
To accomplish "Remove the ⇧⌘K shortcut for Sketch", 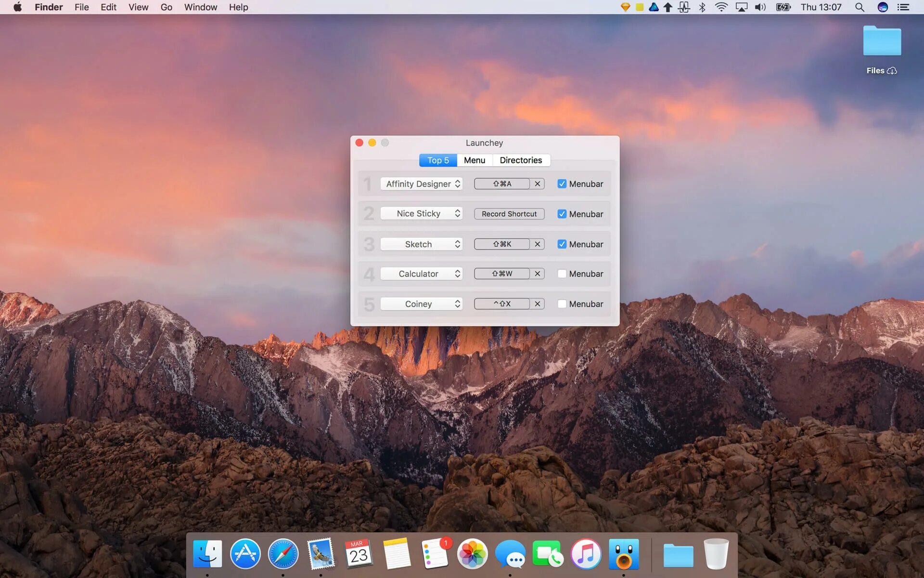I will click(538, 244).
